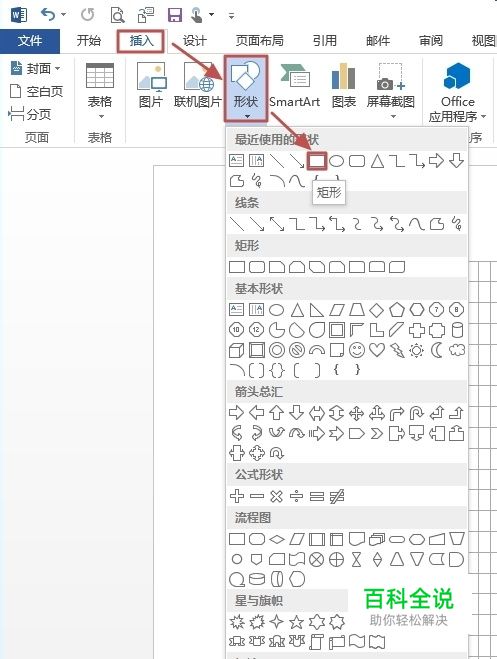The width and height of the screenshot is (497, 659).
Task: Open the 封面 (Cover Page) dropdown
Action: click(36, 68)
